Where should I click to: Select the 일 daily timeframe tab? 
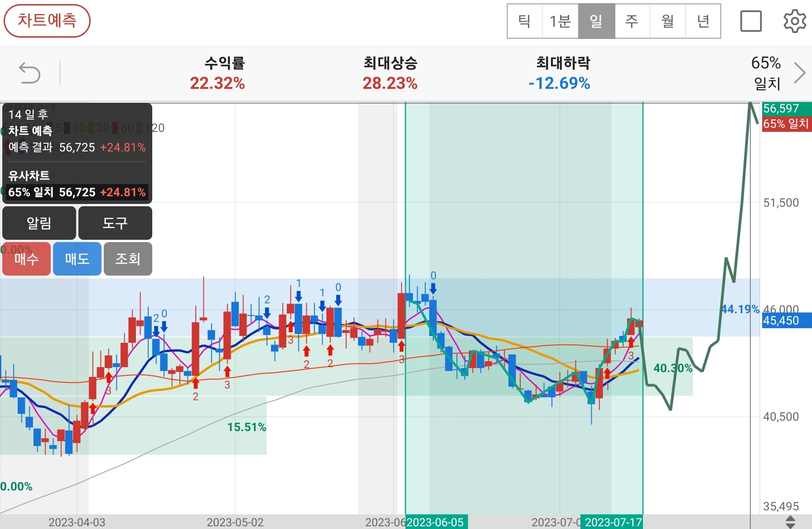[x=596, y=21]
